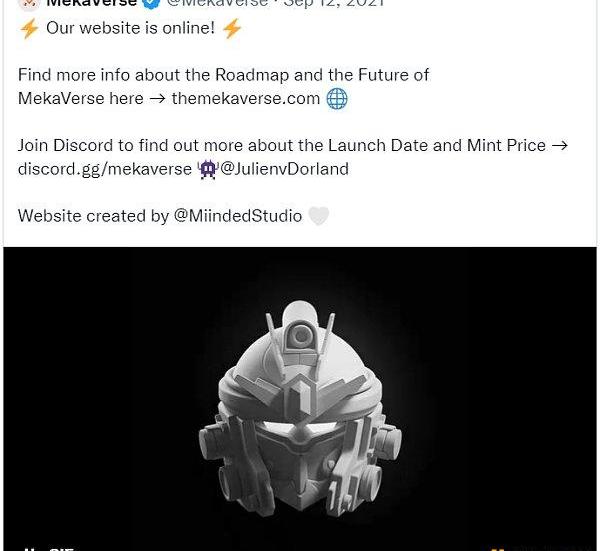Click the lightning emoji after "online!"
Viewport: 600px width, 551px height.
coord(232,29)
